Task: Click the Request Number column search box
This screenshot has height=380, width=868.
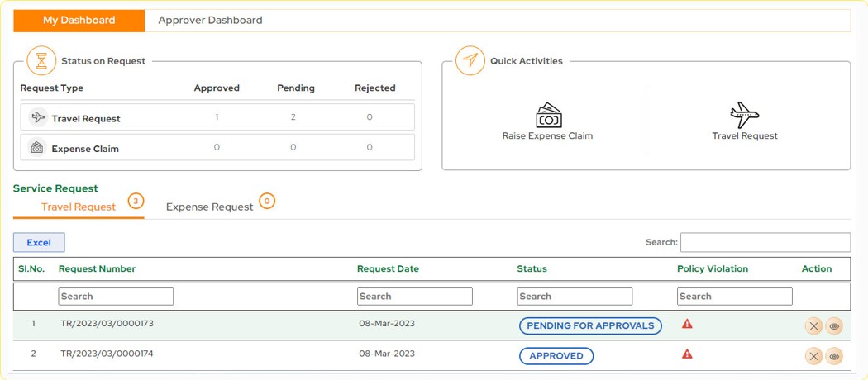Action: [x=116, y=297]
